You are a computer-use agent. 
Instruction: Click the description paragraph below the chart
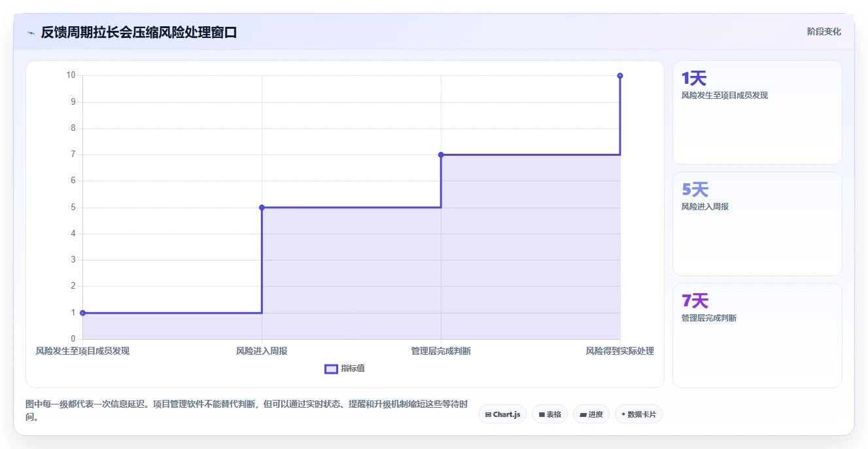[x=247, y=411]
